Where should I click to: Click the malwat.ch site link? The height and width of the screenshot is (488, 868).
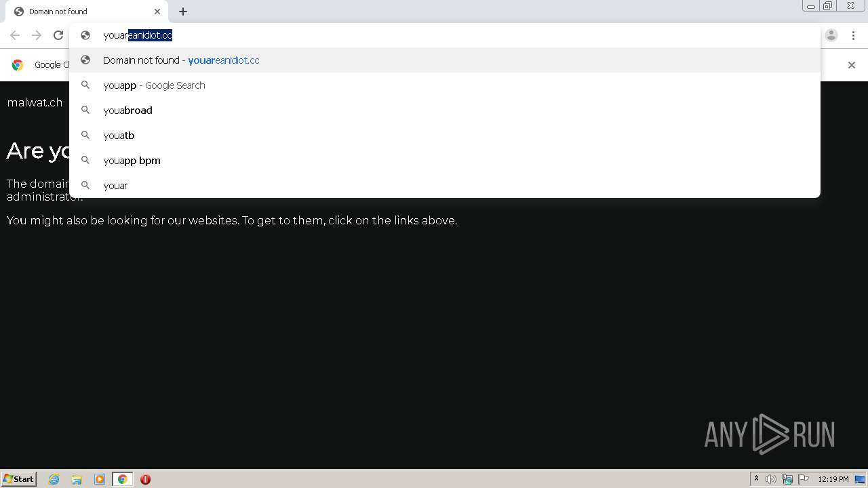[35, 102]
